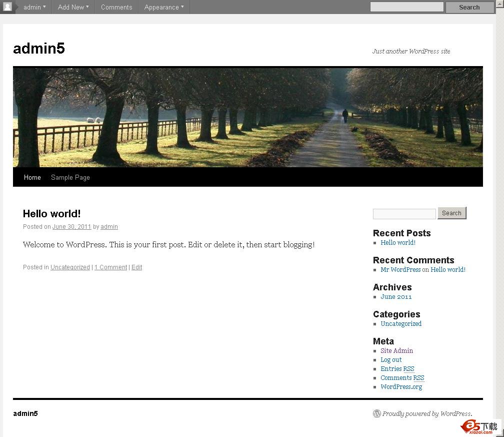Click the admin5 site title
Image resolution: width=504 pixels, height=437 pixels.
coord(39,49)
